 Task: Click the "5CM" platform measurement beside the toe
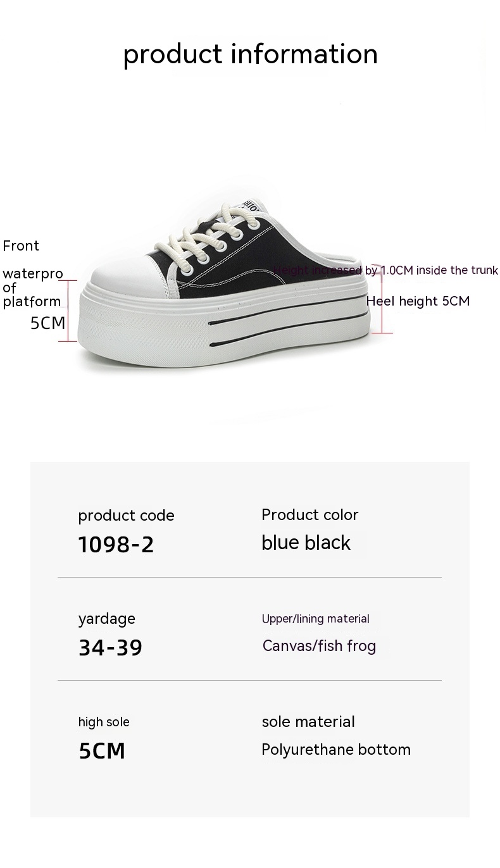pyautogui.click(x=48, y=323)
